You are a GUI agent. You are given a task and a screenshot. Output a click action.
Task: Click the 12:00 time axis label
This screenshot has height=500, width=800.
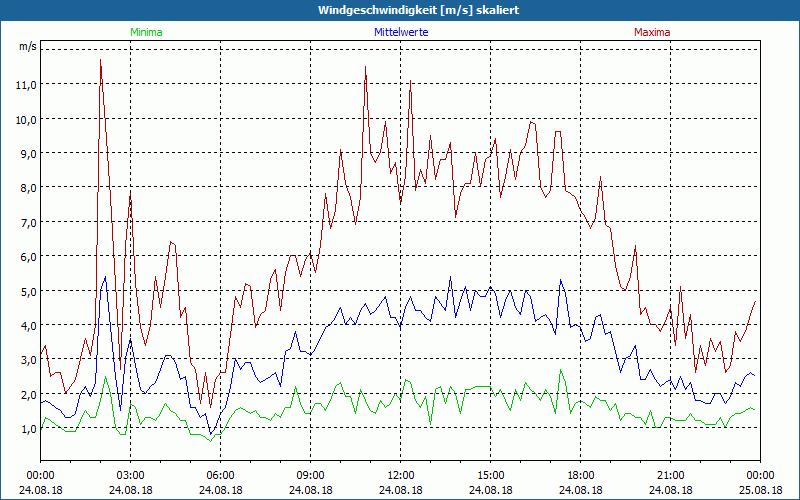(401, 476)
